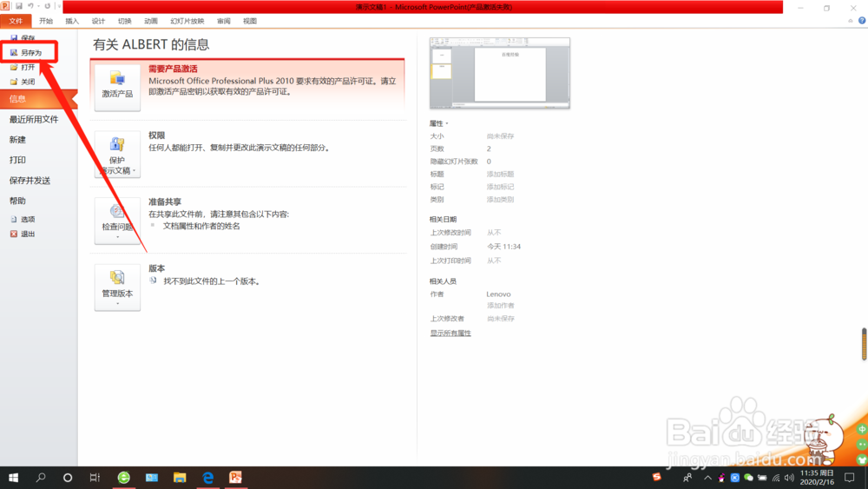Screen dimensions: 868x489
Task: Click the 添加标题 field
Action: pos(500,174)
